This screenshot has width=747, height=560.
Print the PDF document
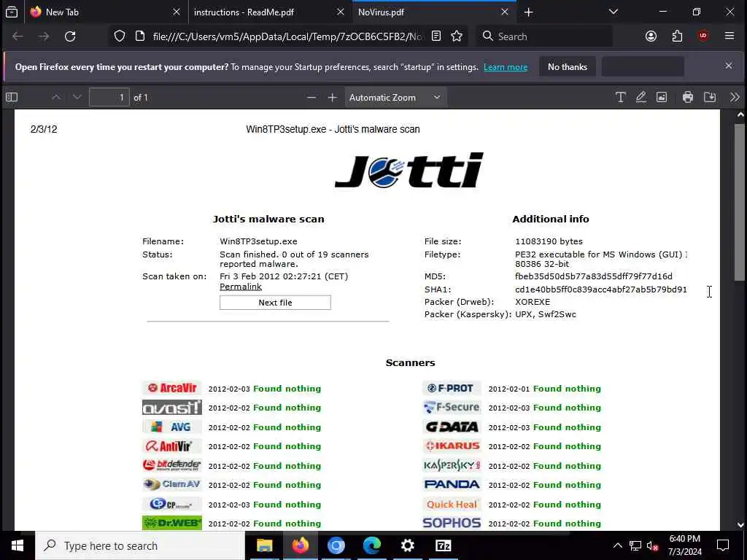(x=687, y=98)
